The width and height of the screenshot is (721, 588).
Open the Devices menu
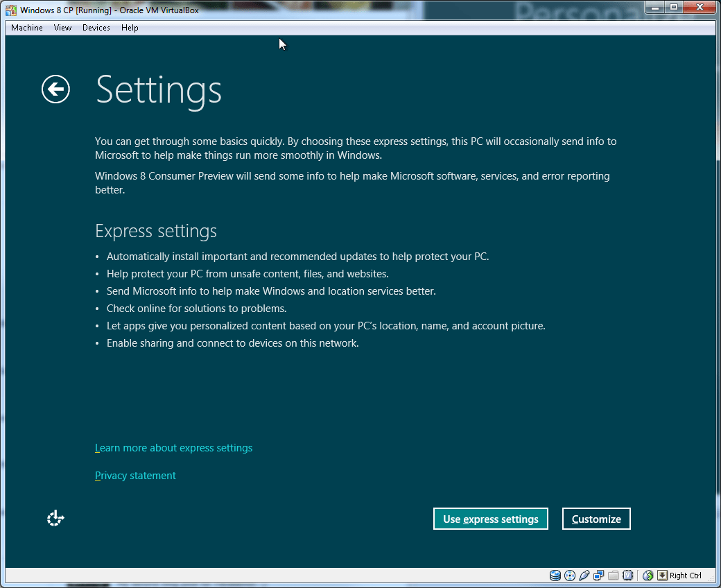pyautogui.click(x=96, y=28)
